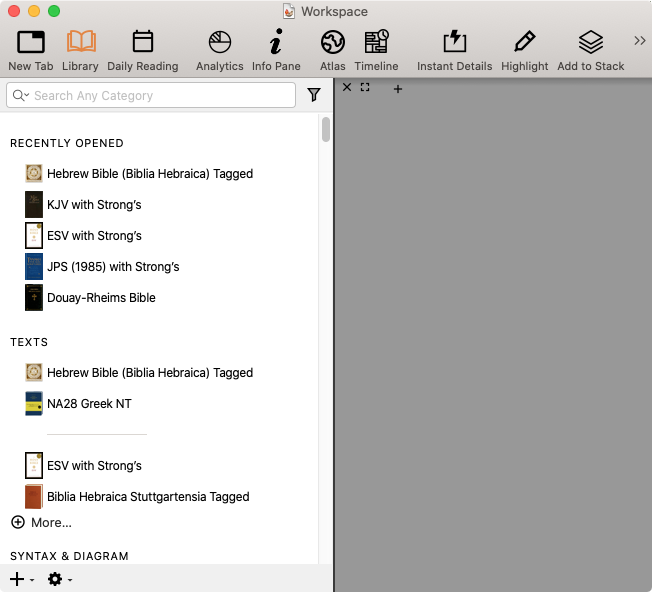Open the library filter funnel
The image size is (652, 592).
pos(314,95)
